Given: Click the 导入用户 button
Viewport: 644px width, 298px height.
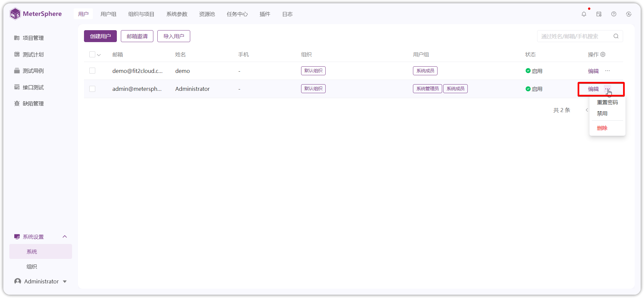Looking at the screenshot, I should (174, 36).
